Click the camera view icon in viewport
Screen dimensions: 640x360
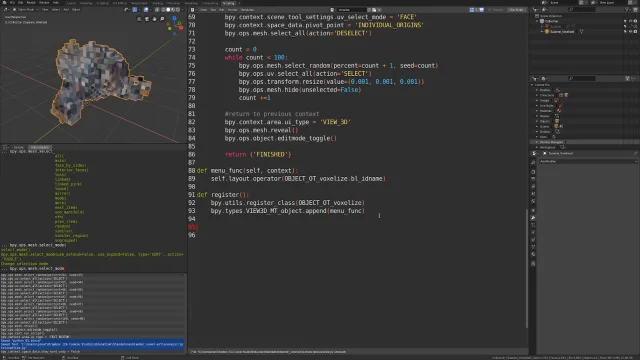[x=147, y=19]
